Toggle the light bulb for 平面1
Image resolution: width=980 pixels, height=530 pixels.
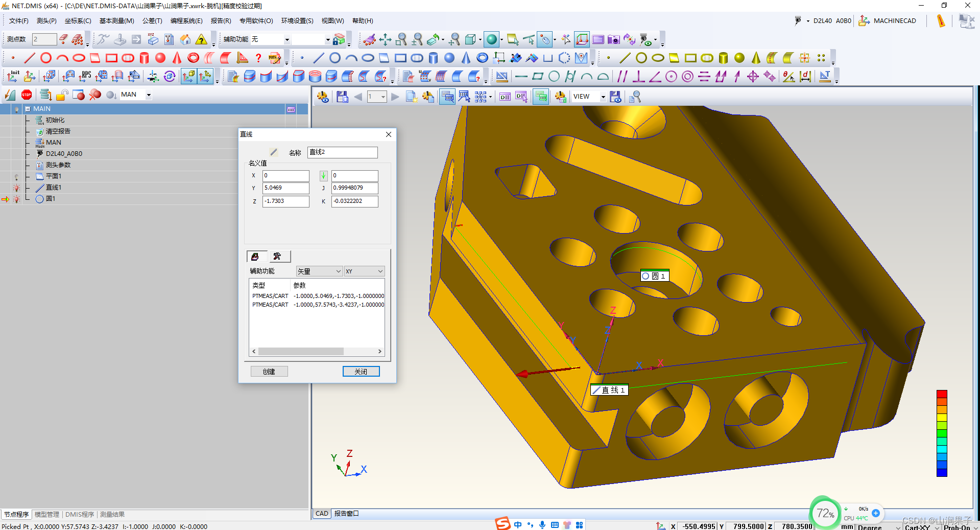click(x=16, y=177)
